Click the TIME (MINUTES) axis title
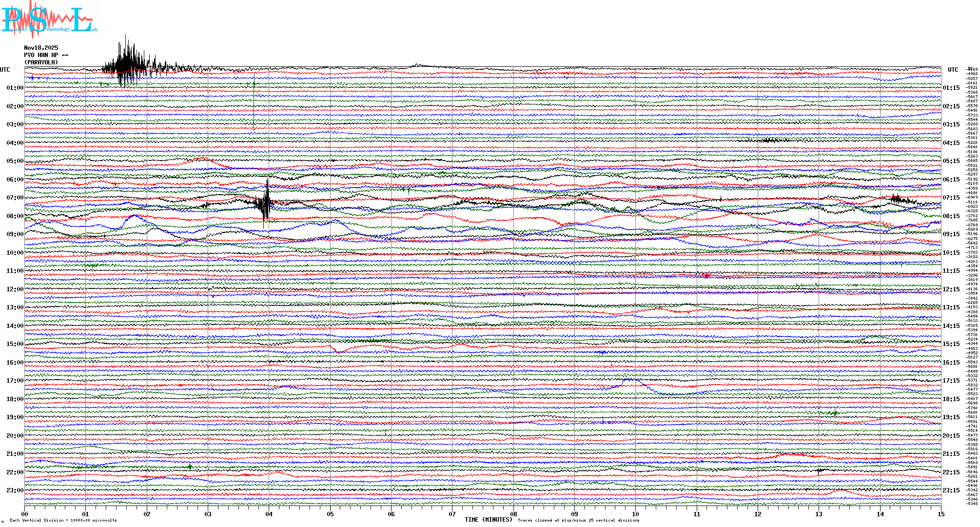Screen dimensions: 980x527 coord(488,520)
